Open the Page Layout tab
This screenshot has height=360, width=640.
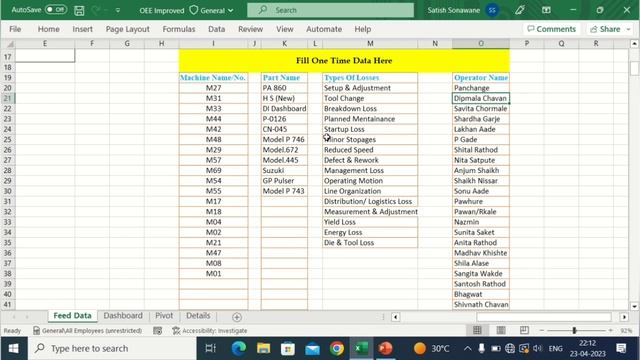coord(127,29)
